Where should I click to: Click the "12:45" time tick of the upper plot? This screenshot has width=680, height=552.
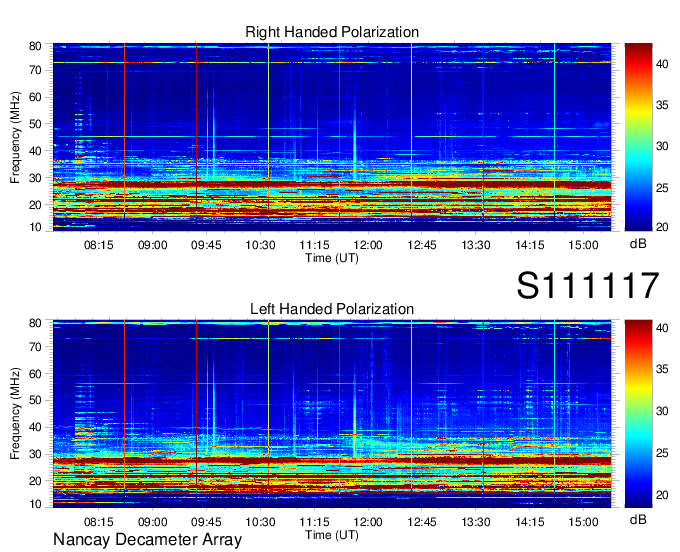tap(422, 245)
